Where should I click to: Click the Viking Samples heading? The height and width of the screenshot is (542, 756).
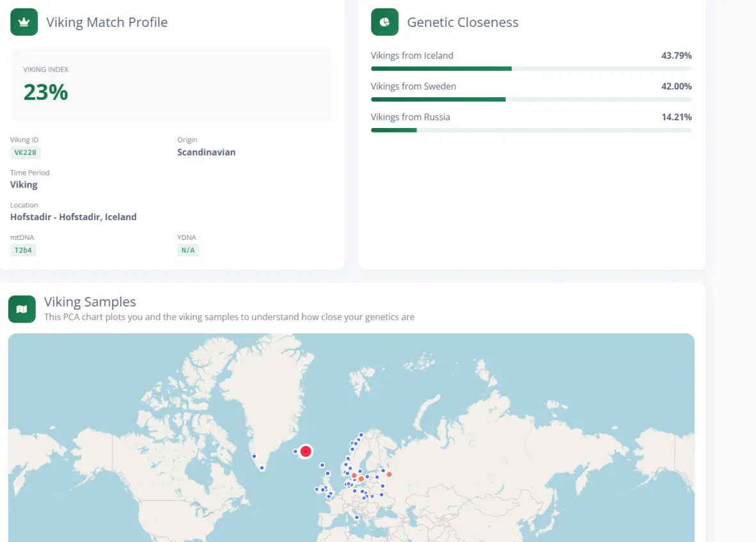[x=90, y=302]
